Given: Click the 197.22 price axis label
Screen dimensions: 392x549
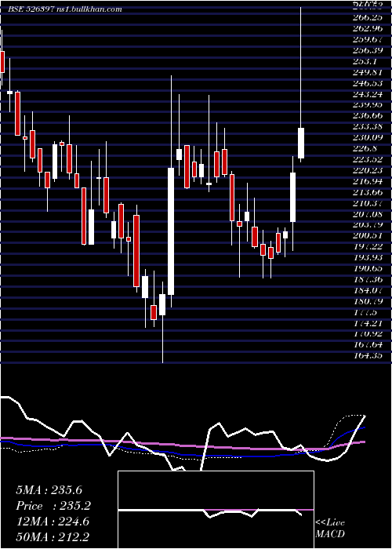Looking at the screenshot, I should (367, 246).
